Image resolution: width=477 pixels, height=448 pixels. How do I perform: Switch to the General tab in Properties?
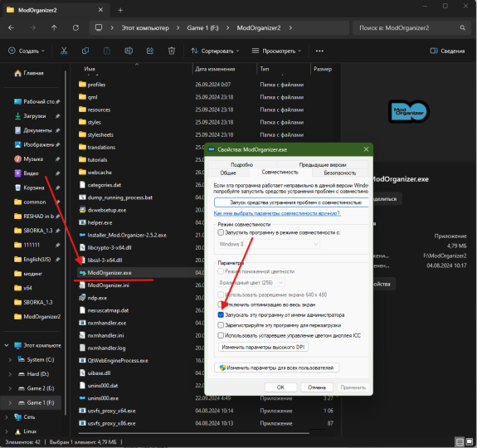(228, 173)
